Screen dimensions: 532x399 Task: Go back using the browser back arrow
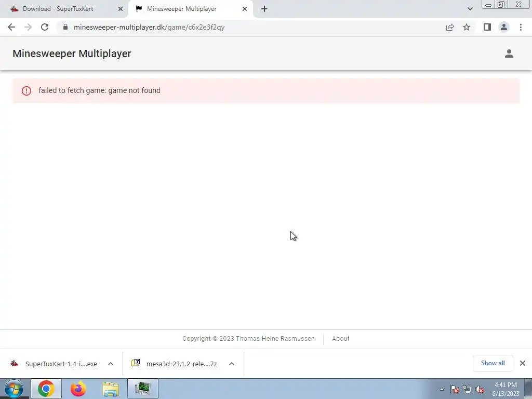coord(11,27)
